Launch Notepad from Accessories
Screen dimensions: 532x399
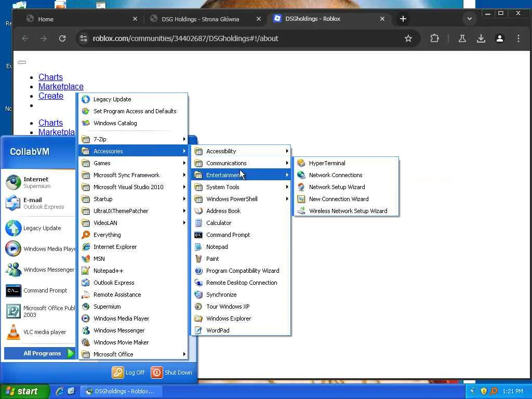(241, 247)
